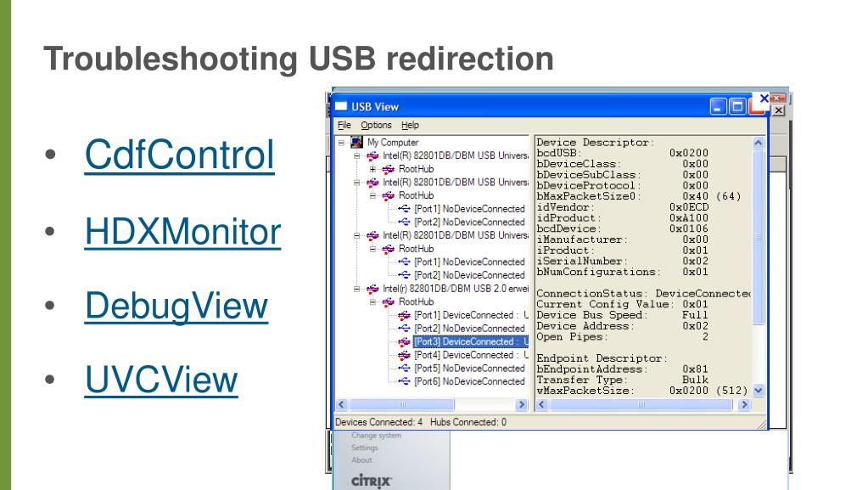Open the CdfControl link

179,154
